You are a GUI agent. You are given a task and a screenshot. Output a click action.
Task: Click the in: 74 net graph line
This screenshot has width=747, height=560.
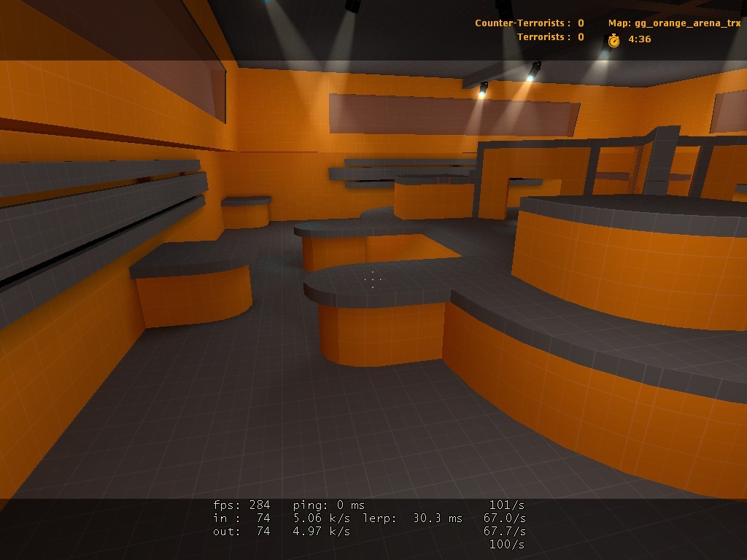(x=241, y=518)
